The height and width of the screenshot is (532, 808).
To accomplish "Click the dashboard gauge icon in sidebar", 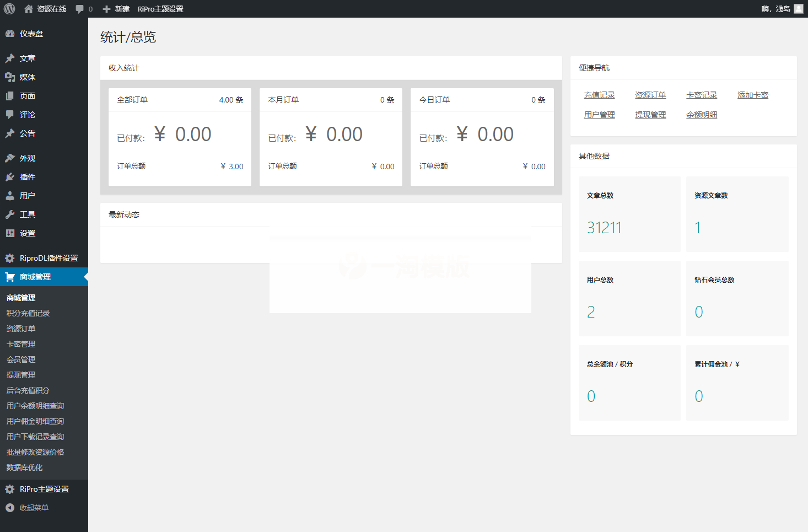I will [10, 34].
